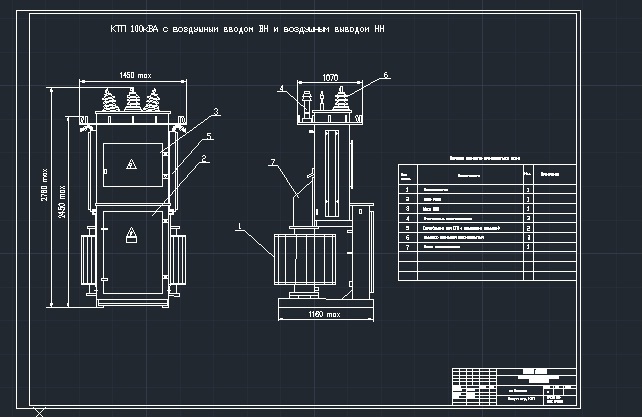
Task: Click row 1 position number in parts table
Action: pos(407,189)
